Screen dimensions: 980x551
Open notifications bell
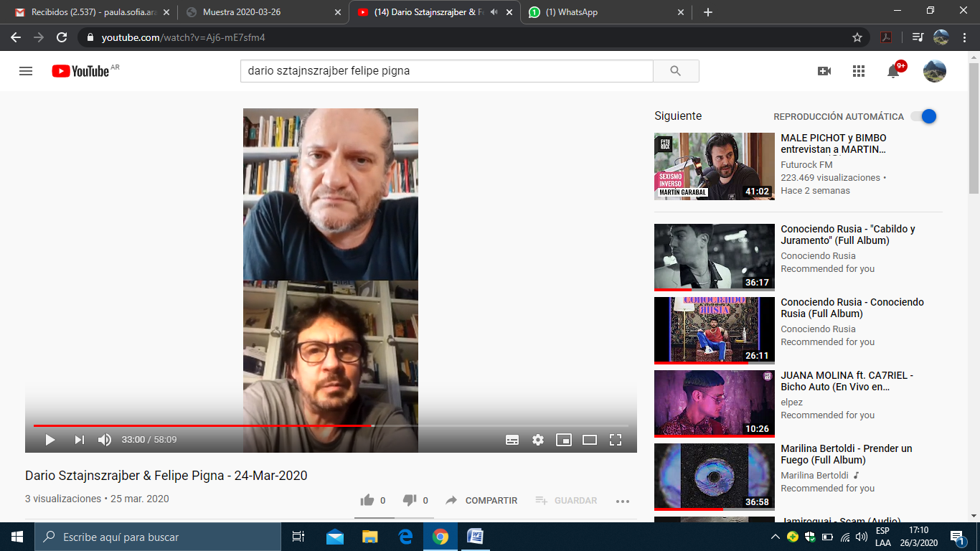(894, 71)
